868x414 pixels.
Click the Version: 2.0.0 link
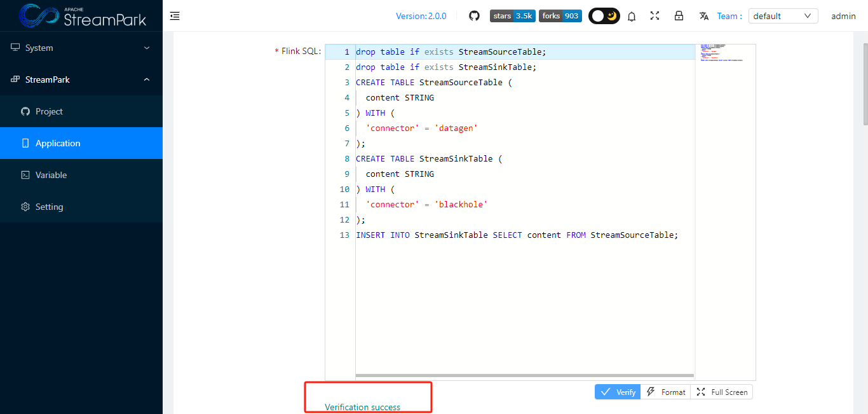[421, 16]
